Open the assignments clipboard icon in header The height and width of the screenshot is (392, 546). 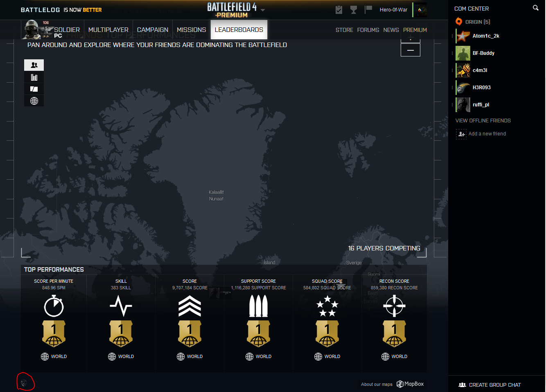[339, 9]
